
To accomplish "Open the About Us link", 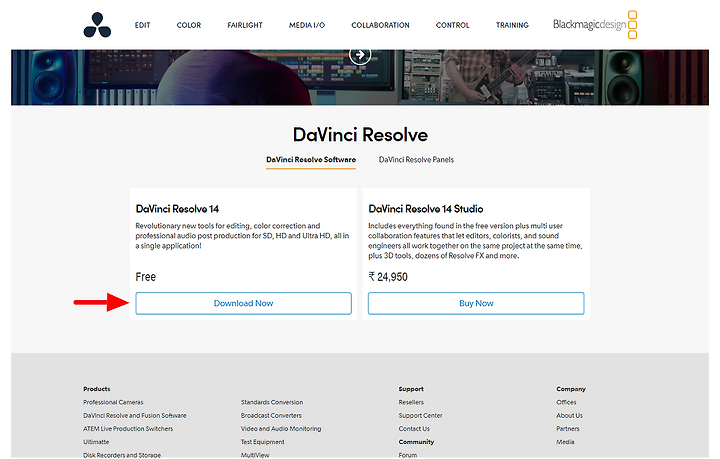I will click(569, 415).
